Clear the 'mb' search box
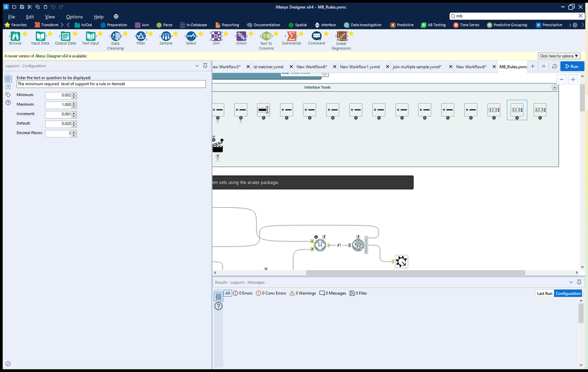The image size is (588, 372). click(x=580, y=16)
